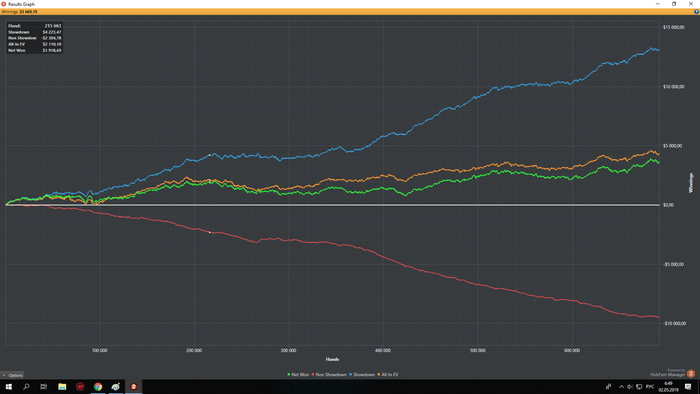Open the red circular app on taskbar

pos(80,386)
